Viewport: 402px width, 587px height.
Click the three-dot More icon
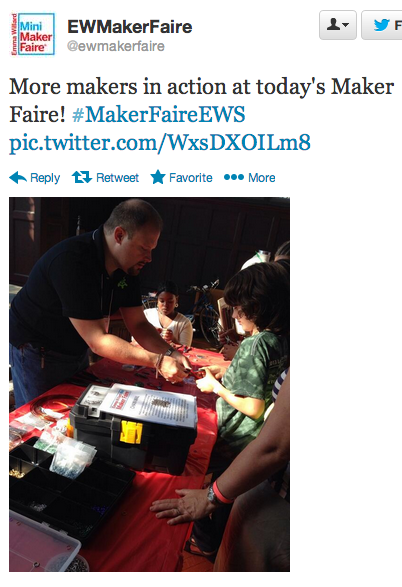tap(234, 177)
